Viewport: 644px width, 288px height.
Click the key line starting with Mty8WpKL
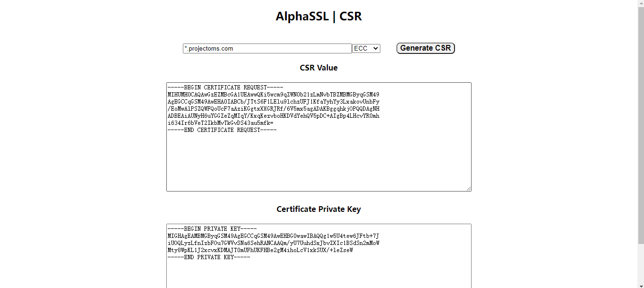pos(260,250)
